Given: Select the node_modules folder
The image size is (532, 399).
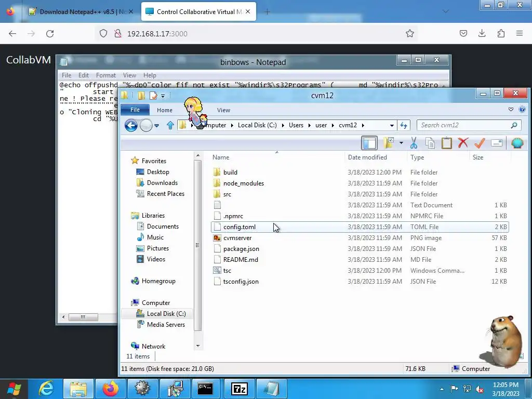Looking at the screenshot, I should (x=360, y=183).
